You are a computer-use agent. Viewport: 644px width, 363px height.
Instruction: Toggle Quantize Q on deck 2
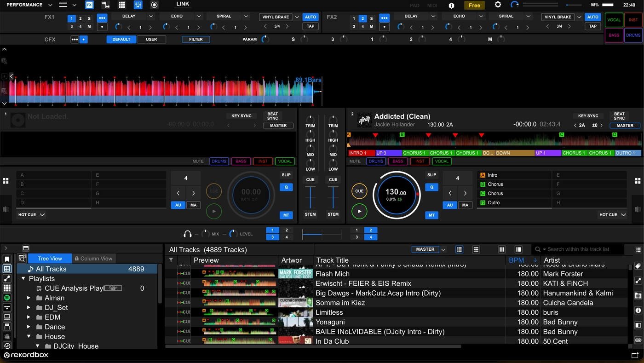pos(431,187)
